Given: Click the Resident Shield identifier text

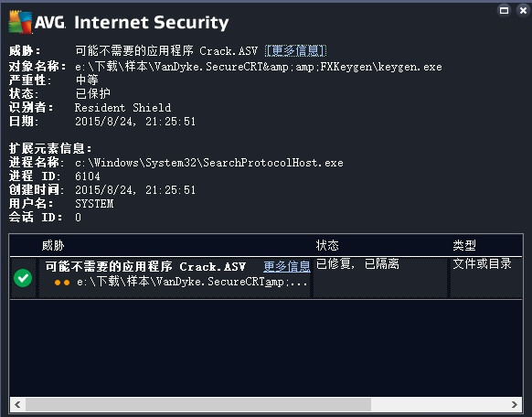Looking at the screenshot, I should point(122,108).
